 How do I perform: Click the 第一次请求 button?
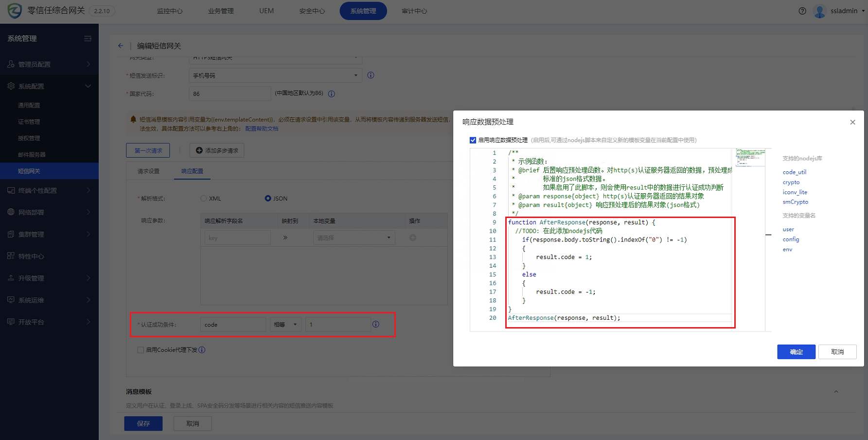tap(148, 150)
